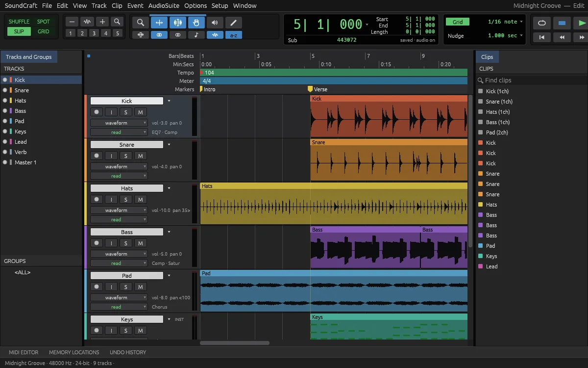Click Return to Zero transport button
Viewport: 588px width, 368px height.
(541, 37)
